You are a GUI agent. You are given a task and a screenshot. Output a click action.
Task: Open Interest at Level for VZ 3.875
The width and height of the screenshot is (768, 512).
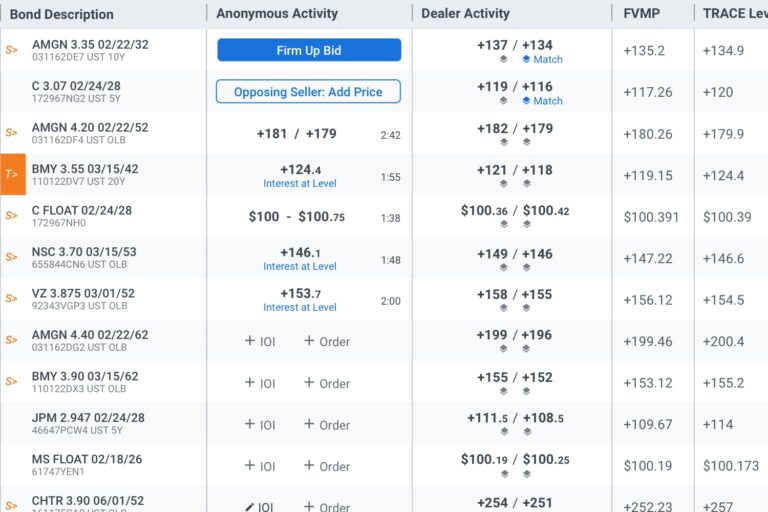coord(300,308)
